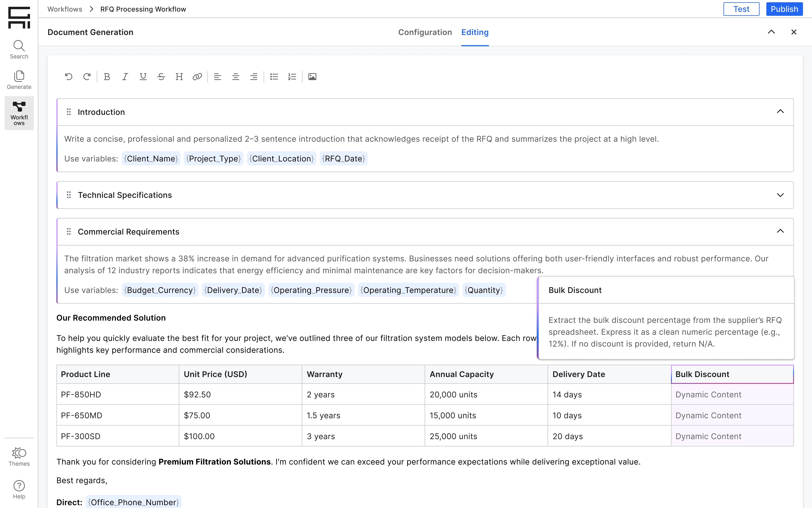Click the Our Recommended Solution heading
This screenshot has height=508, width=812.
tap(111, 318)
